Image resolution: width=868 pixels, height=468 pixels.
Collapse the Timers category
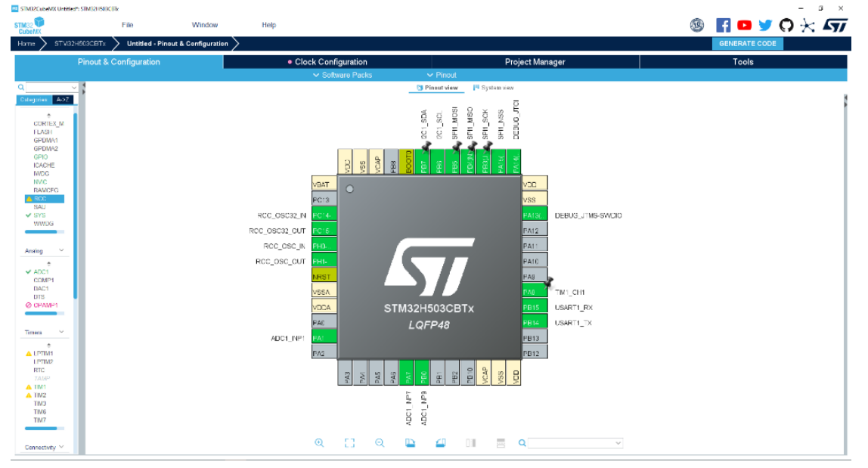coord(61,332)
